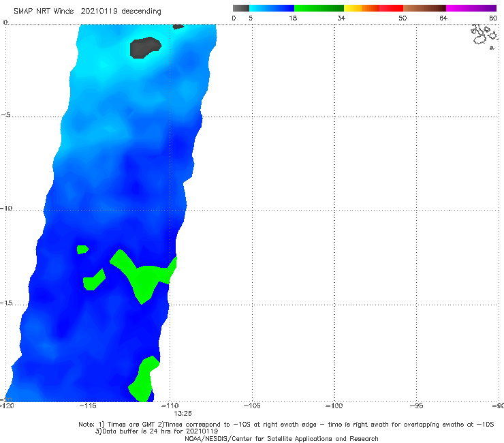Click the color bar label "34"
Image resolution: width=504 pixels, height=443 pixels.
tap(341, 18)
